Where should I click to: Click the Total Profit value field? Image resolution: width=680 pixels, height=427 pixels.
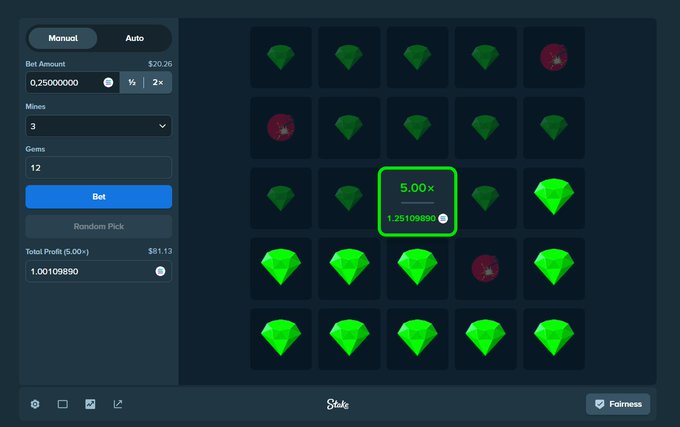[x=98, y=271]
